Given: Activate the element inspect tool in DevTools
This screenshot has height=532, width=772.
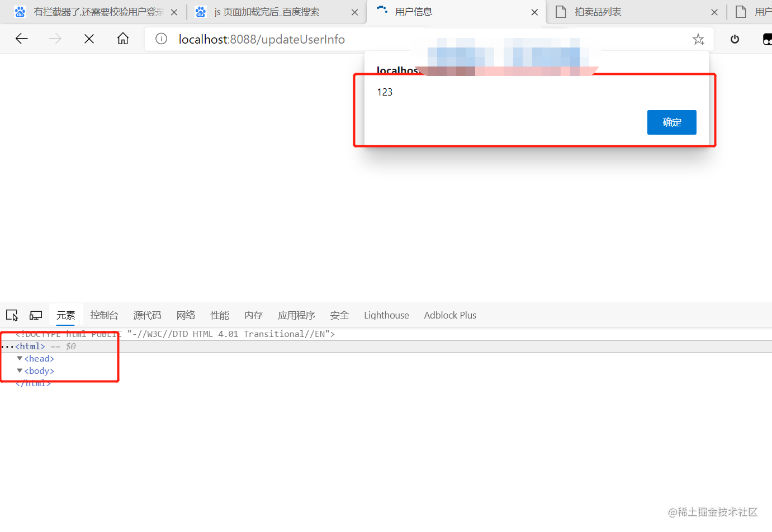Looking at the screenshot, I should coord(12,315).
